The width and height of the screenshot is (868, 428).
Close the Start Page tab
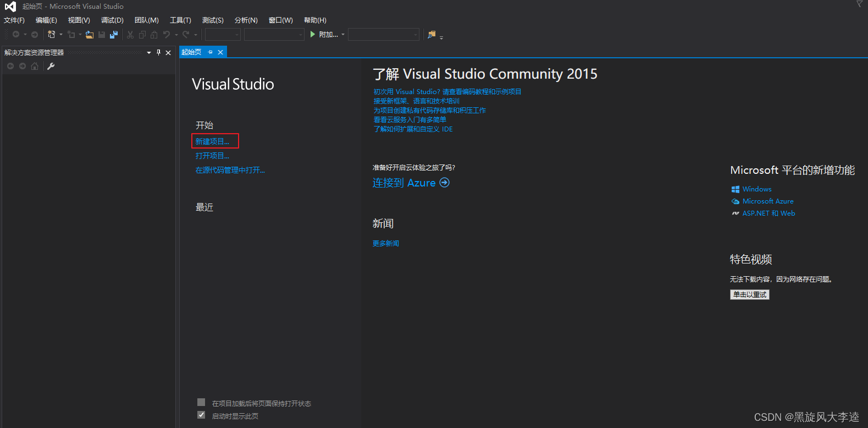(x=220, y=52)
